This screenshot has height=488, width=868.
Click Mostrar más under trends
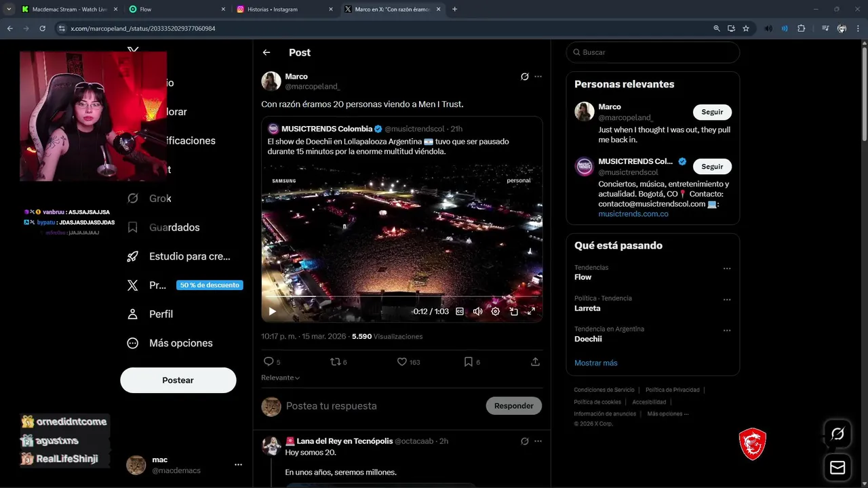click(x=596, y=363)
